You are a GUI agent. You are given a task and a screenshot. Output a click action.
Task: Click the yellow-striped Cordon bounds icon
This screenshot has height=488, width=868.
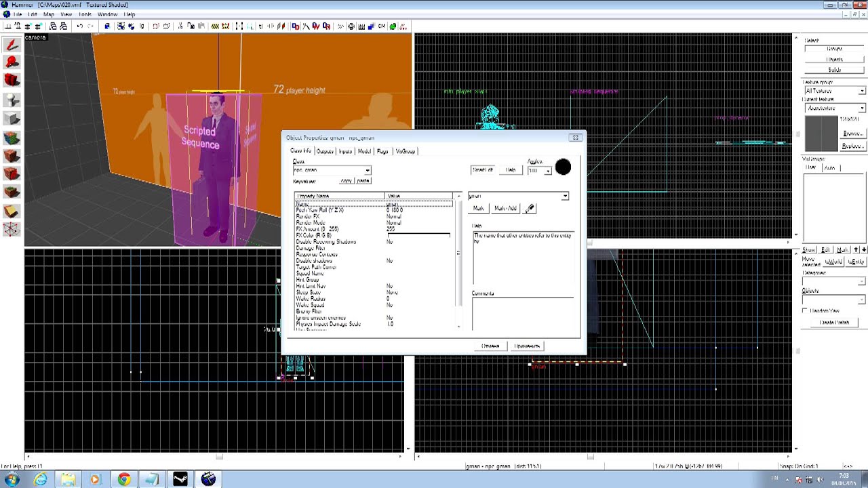point(216,26)
